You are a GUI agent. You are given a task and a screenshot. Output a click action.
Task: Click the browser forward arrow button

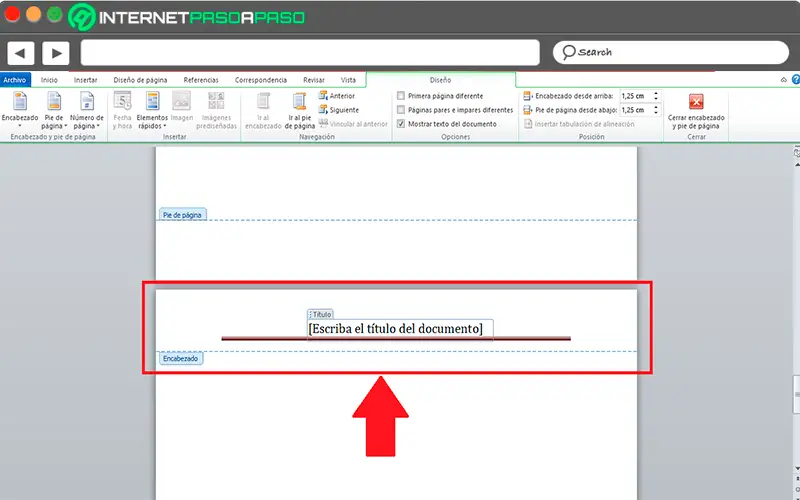[56, 53]
